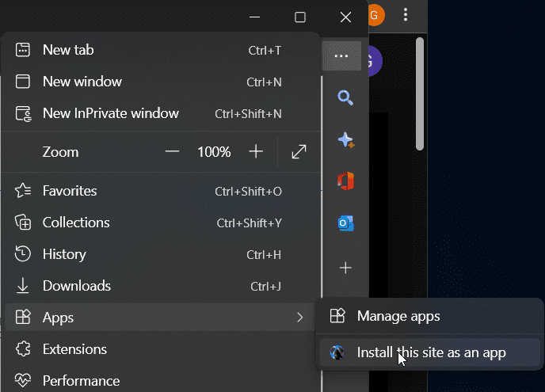
Task: Click the sidebar plus customize icon
Action: point(345,268)
